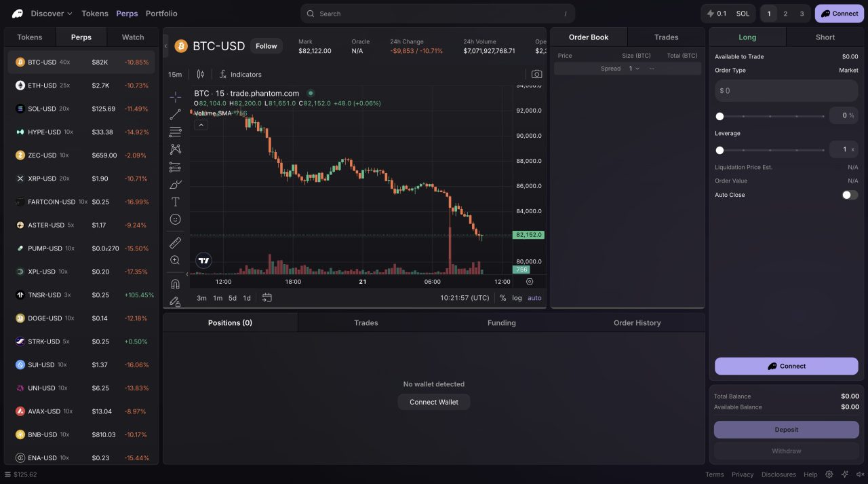Open the Order Type Market selector
Screen dimensions: 868x484
[x=848, y=71]
